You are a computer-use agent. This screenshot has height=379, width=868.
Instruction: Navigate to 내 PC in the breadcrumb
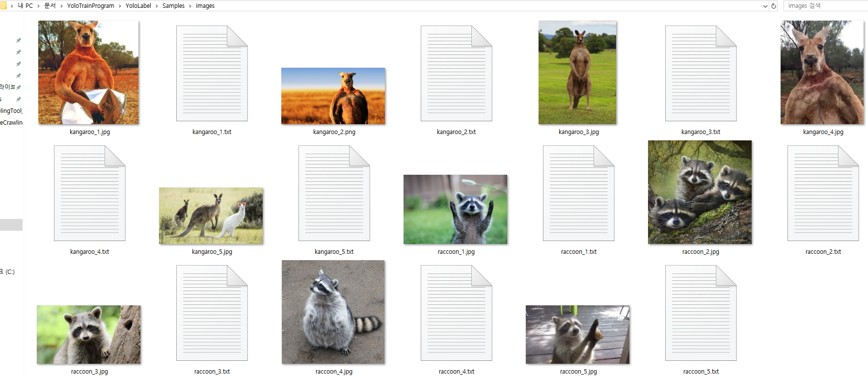pyautogui.click(x=26, y=6)
